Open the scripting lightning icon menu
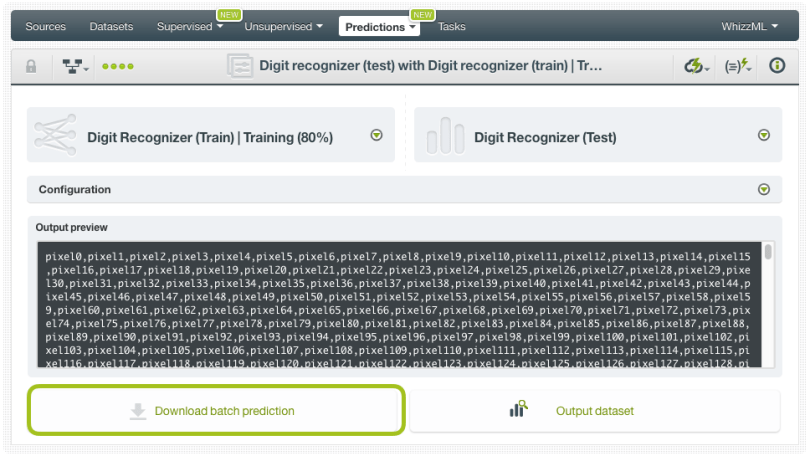The height and width of the screenshot is (456, 810). click(738, 66)
